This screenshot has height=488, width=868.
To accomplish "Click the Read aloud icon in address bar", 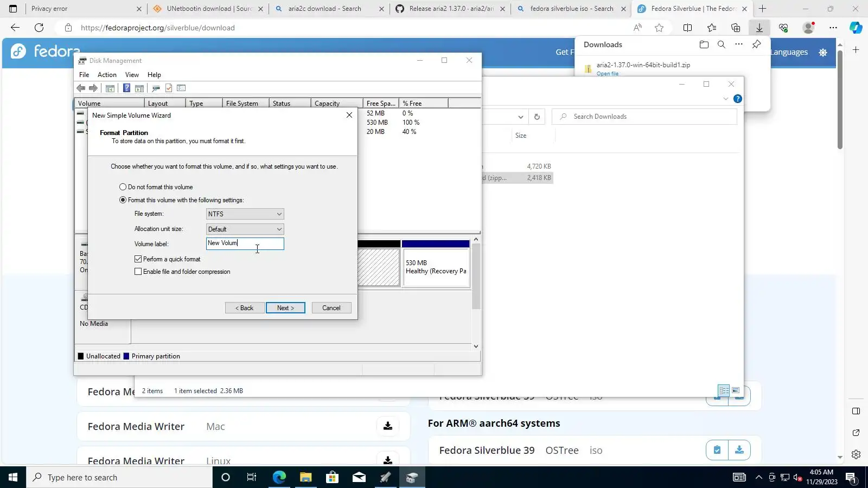I will (637, 28).
